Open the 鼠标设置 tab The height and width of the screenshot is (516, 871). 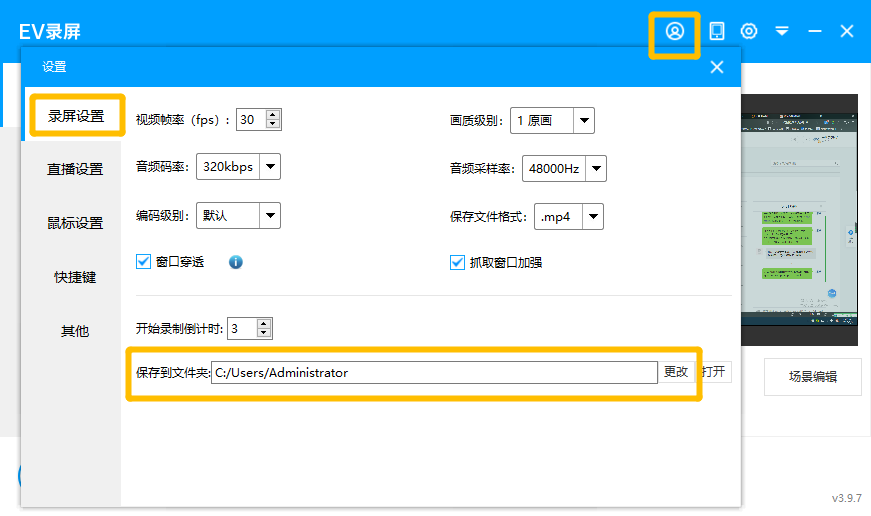75,223
